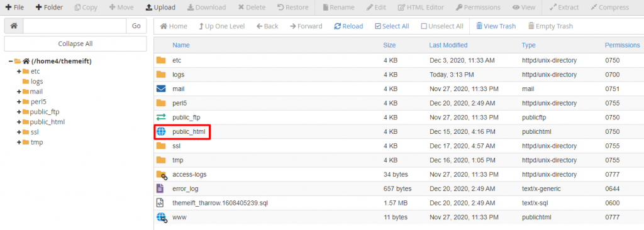
Task: Expand the public_html tree node
Action: point(19,122)
